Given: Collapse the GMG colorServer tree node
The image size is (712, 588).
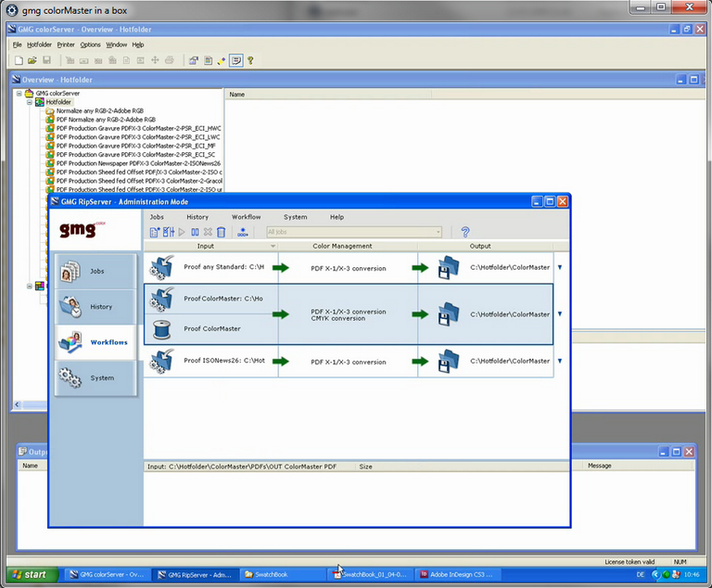Looking at the screenshot, I should coord(19,94).
